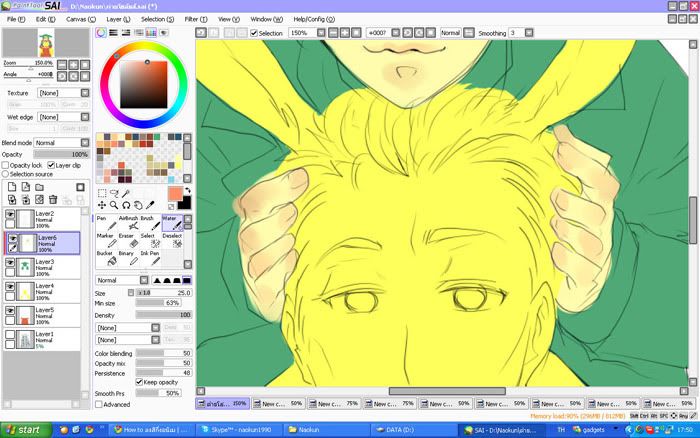Enable the Opacity lock checkbox
Image resolution: width=700 pixels, height=438 pixels.
coord(6,165)
